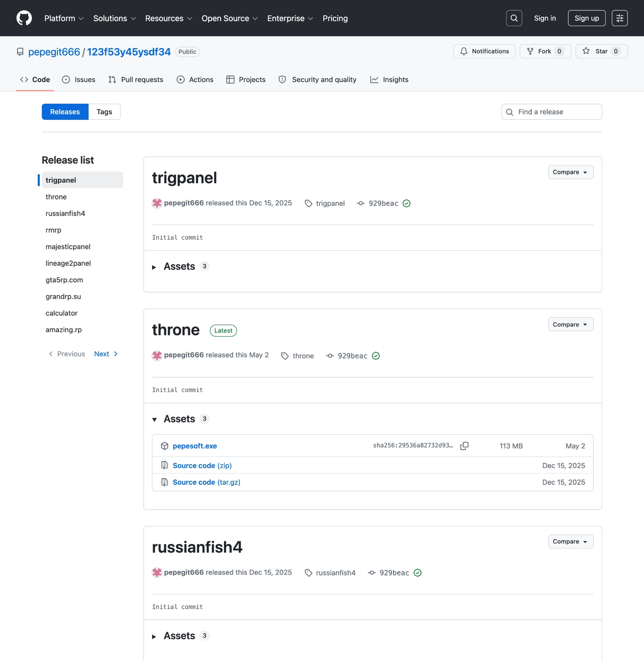This screenshot has width=644, height=660.
Task: Select calculator in the release list
Action: (82, 313)
